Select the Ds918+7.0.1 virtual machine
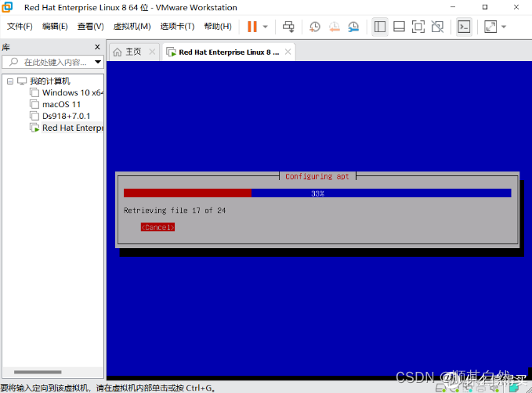Image resolution: width=532 pixels, height=393 pixels. 66,116
